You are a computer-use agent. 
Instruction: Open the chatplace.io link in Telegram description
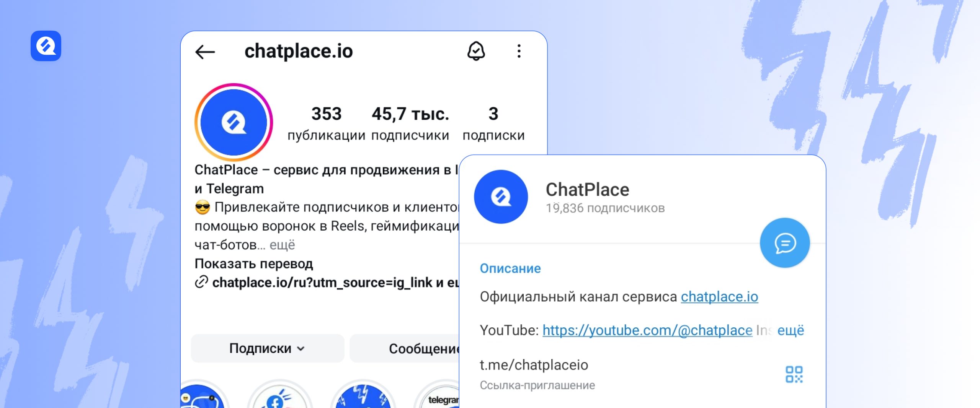(719, 297)
